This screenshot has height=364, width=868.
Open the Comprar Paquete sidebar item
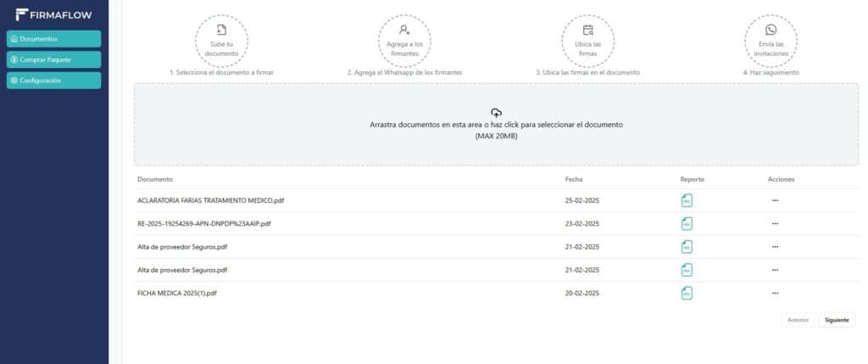(53, 60)
